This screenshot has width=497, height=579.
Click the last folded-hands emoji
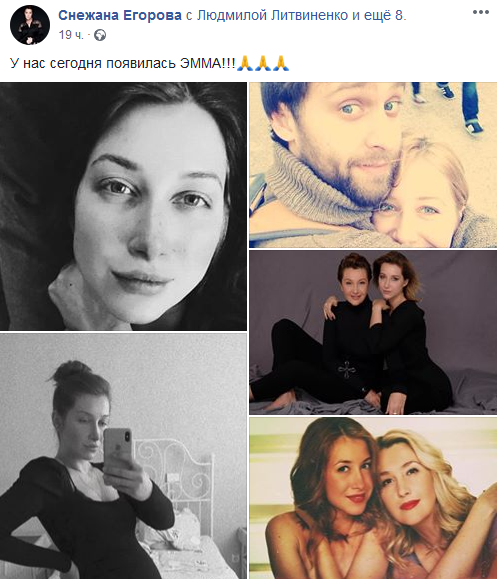pos(281,63)
